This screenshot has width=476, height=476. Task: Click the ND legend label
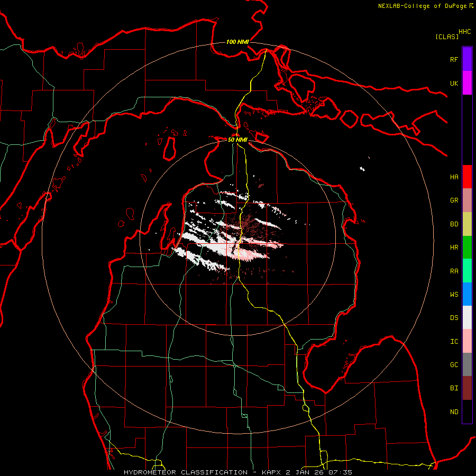tap(454, 412)
